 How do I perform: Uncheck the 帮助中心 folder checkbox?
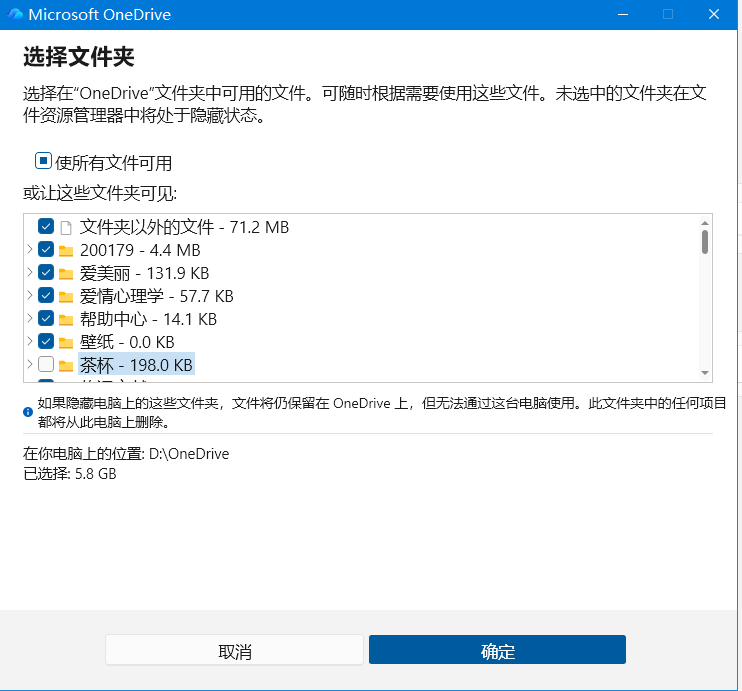[x=46, y=319]
